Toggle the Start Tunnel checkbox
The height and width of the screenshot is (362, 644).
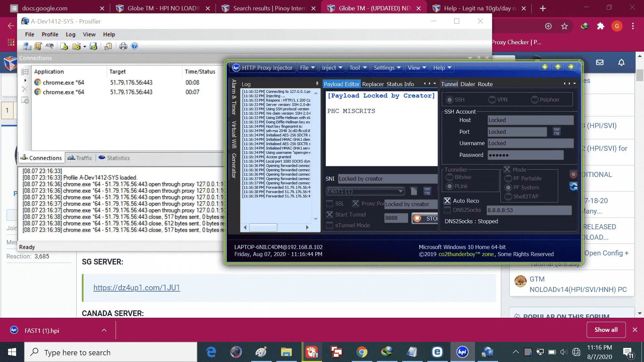pyautogui.click(x=330, y=215)
